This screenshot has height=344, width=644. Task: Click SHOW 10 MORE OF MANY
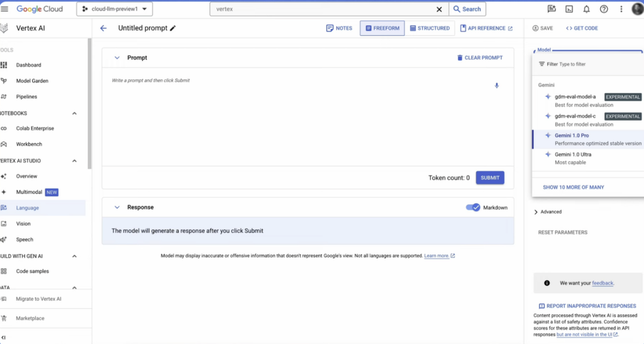click(x=574, y=187)
